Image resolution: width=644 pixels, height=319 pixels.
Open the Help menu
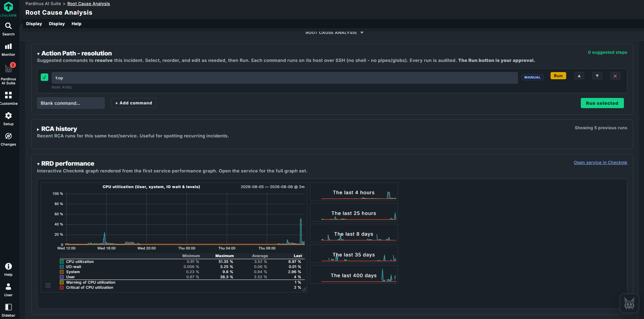[x=76, y=24]
